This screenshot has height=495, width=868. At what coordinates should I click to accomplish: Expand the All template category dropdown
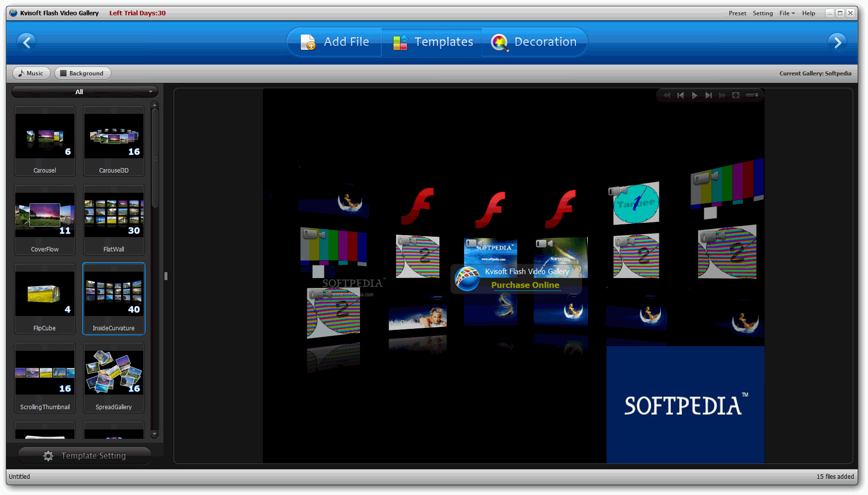[84, 92]
